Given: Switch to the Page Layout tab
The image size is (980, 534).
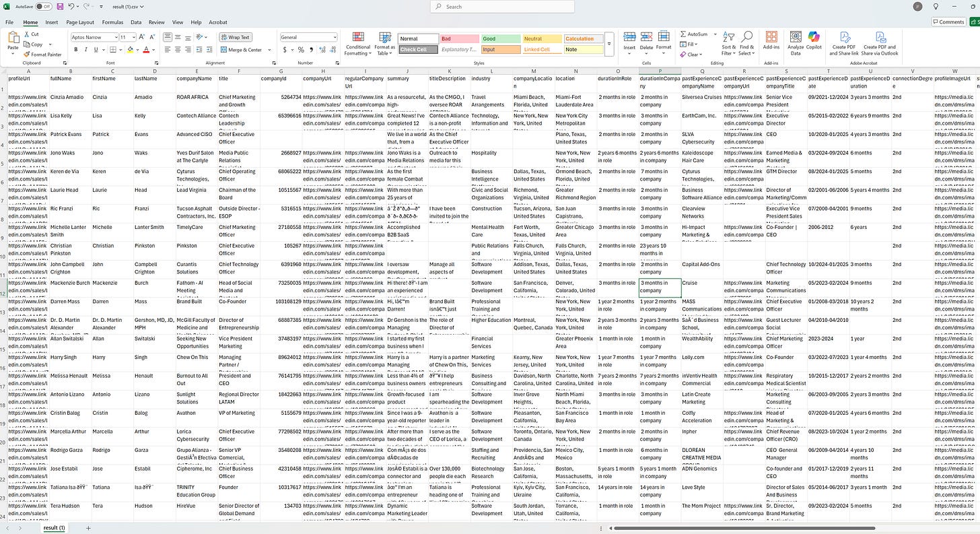Looking at the screenshot, I should pyautogui.click(x=80, y=22).
